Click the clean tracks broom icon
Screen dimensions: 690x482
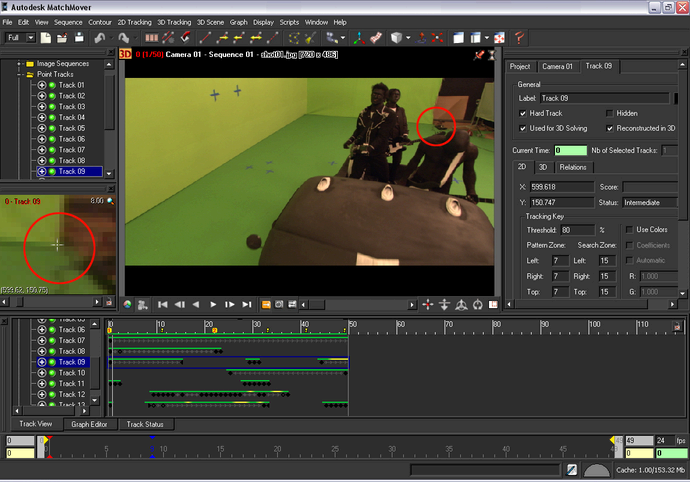coord(311,38)
